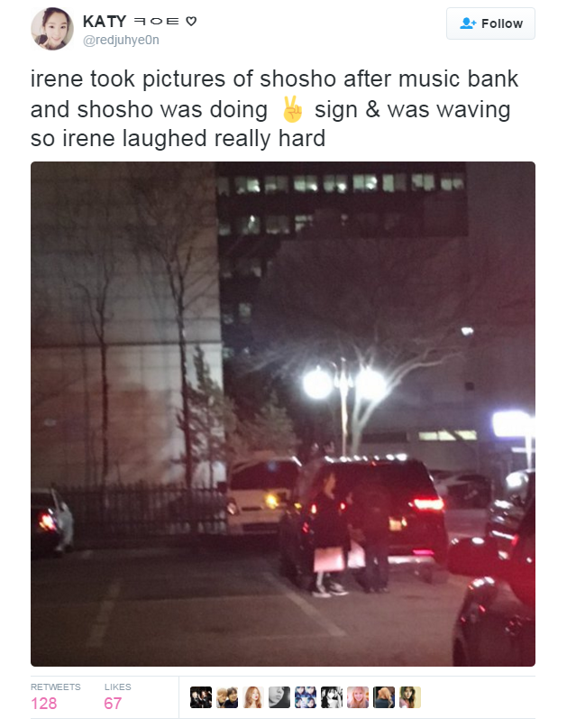Screen dimensions: 567x728
Task: Open fourth liker avatar, grayscale close-up face
Action: (x=279, y=697)
